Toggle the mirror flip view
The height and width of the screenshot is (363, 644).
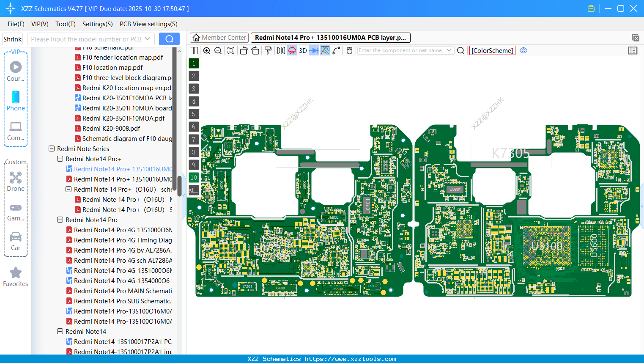point(281,50)
